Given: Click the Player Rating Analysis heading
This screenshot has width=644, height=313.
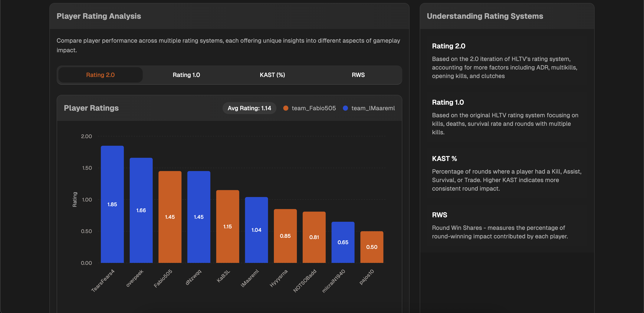Looking at the screenshot, I should click(99, 16).
